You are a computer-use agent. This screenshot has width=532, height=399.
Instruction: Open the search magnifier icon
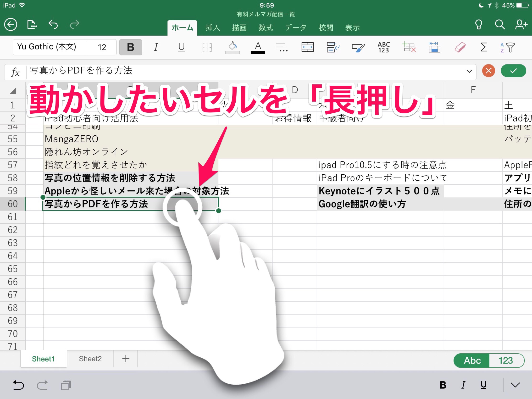point(499,25)
